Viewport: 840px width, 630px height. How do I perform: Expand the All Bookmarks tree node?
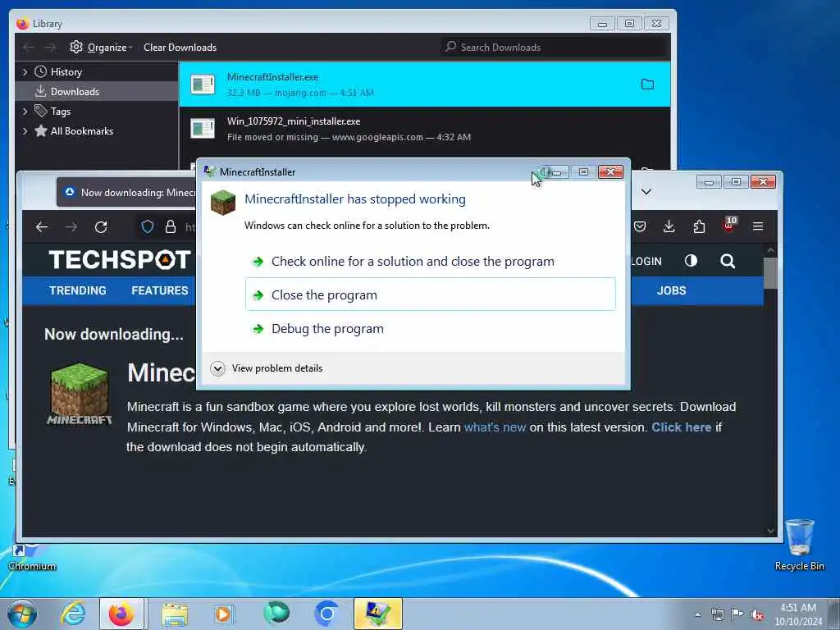[25, 131]
